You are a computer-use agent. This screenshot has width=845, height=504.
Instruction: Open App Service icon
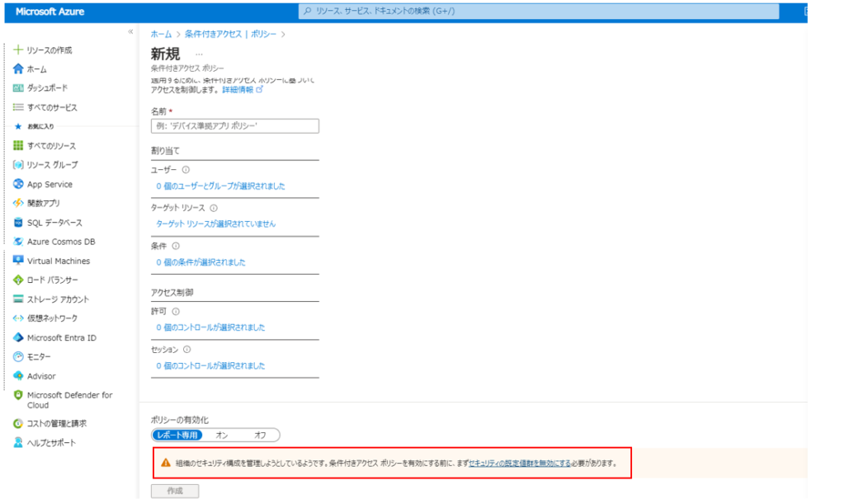(18, 184)
